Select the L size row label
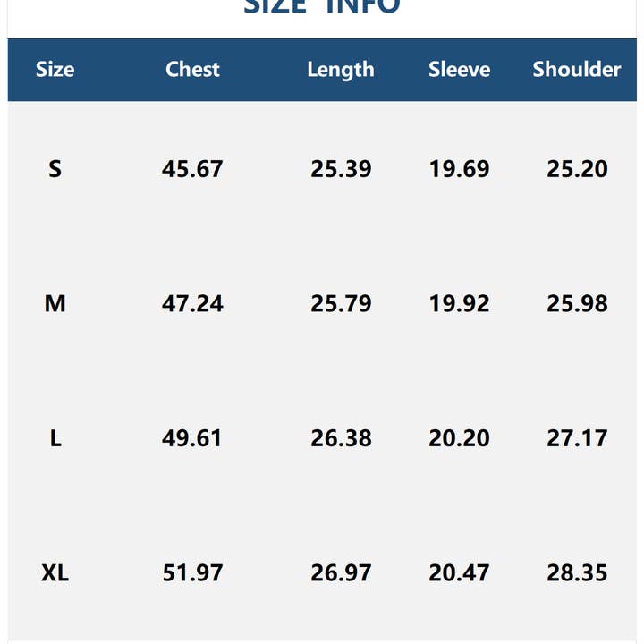This screenshot has height=644, width=644. pyautogui.click(x=55, y=438)
